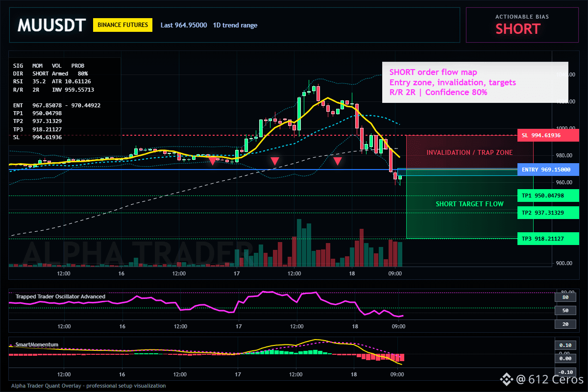Click the INV 959.55713 value in stats panel
This screenshot has height=392, width=588.
(73, 90)
